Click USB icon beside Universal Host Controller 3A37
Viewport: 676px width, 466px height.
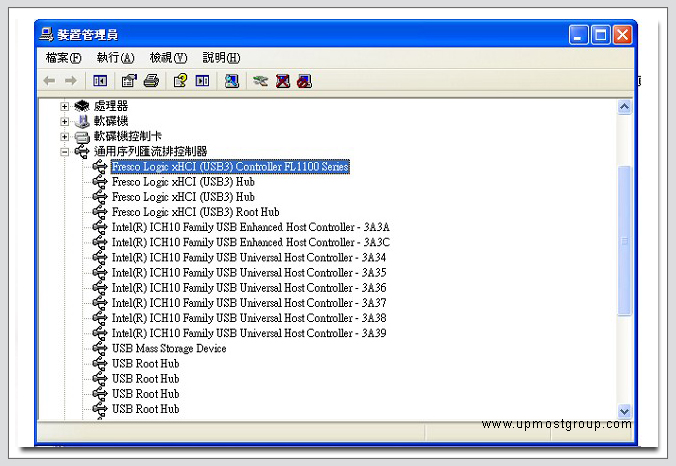pyautogui.click(x=100, y=303)
